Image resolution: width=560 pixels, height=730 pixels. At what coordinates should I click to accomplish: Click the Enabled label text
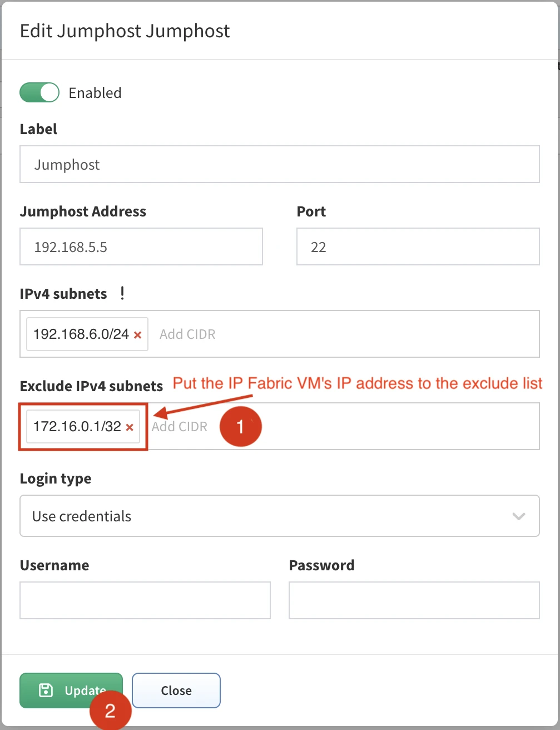click(95, 93)
